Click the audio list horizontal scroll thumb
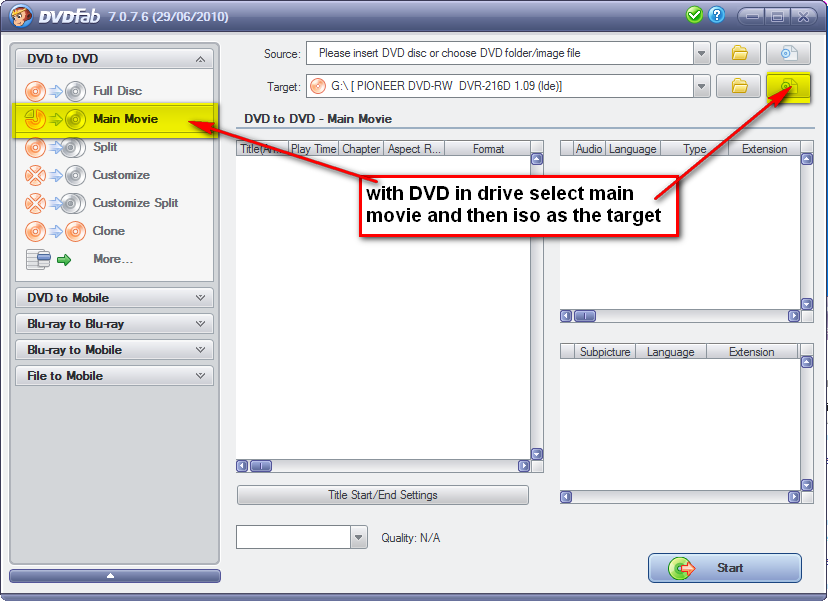The height and width of the screenshot is (601, 828). pyautogui.click(x=585, y=316)
